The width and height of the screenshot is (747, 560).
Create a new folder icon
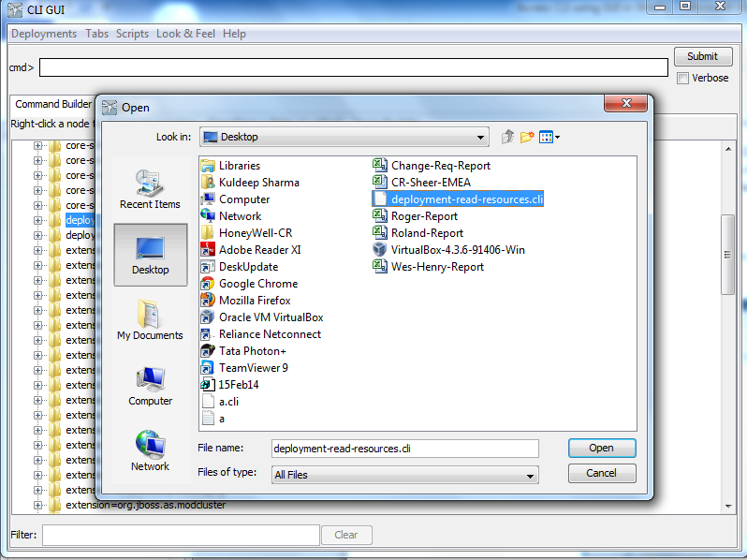click(527, 138)
